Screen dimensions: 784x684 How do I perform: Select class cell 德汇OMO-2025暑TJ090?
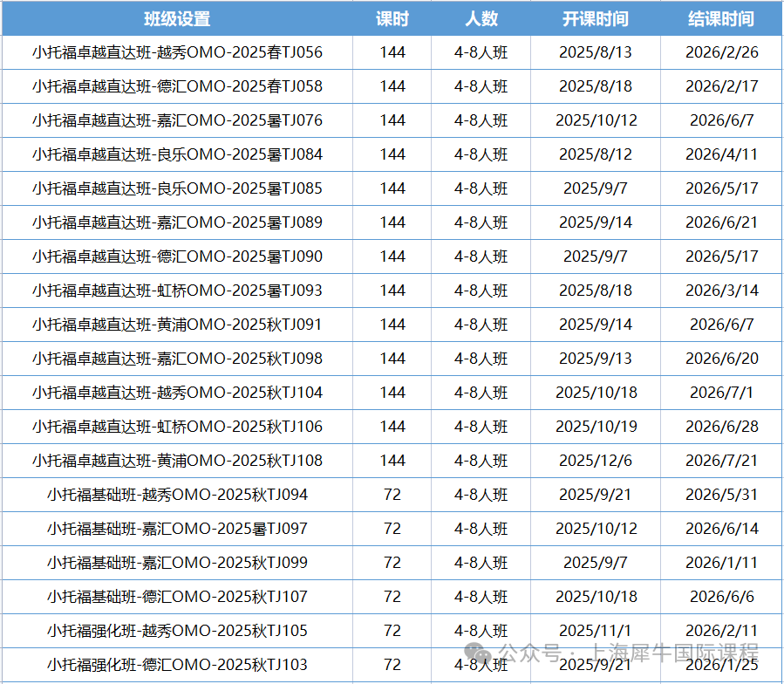(x=177, y=256)
